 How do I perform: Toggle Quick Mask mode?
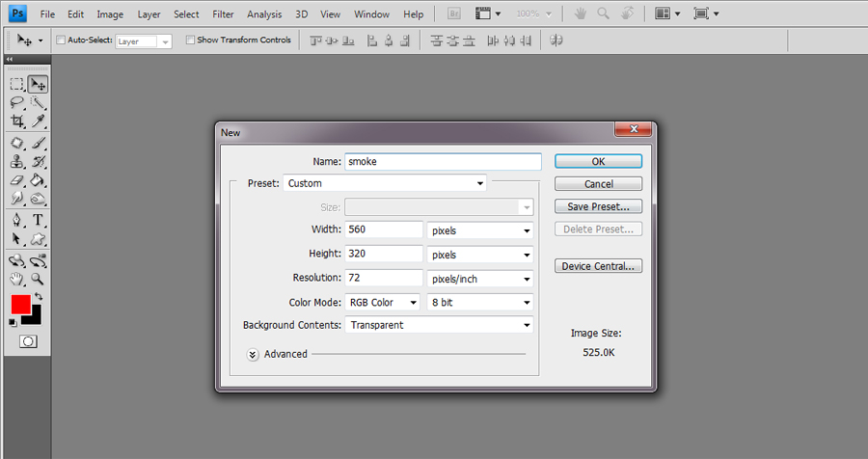tap(28, 341)
